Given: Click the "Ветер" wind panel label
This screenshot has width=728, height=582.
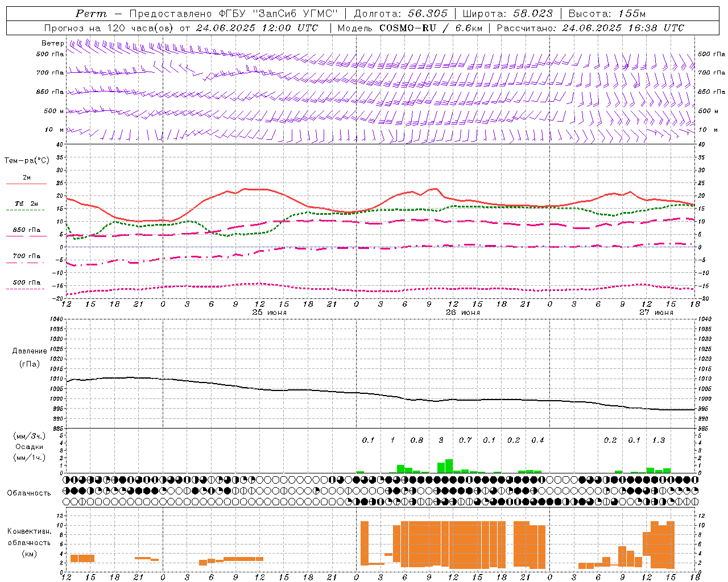Looking at the screenshot, I should tap(52, 43).
